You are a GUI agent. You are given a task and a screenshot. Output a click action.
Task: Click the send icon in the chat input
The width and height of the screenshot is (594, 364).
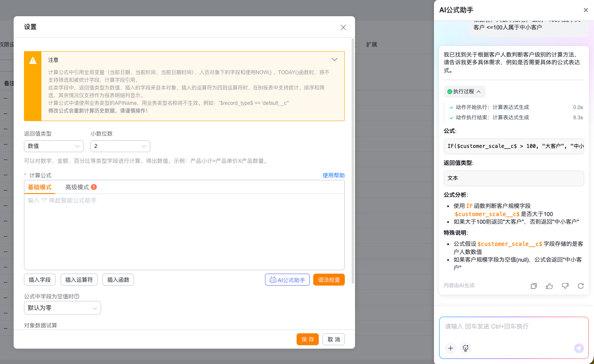[x=579, y=348]
